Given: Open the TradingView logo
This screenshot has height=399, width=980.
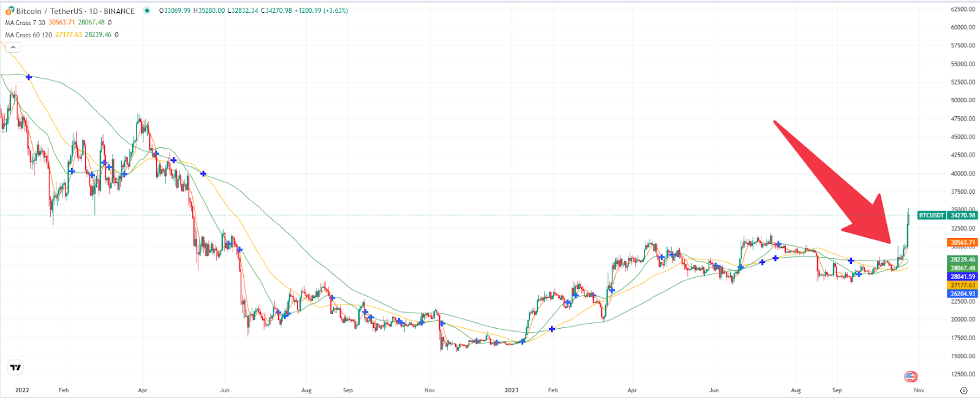Looking at the screenshot, I should (15, 367).
